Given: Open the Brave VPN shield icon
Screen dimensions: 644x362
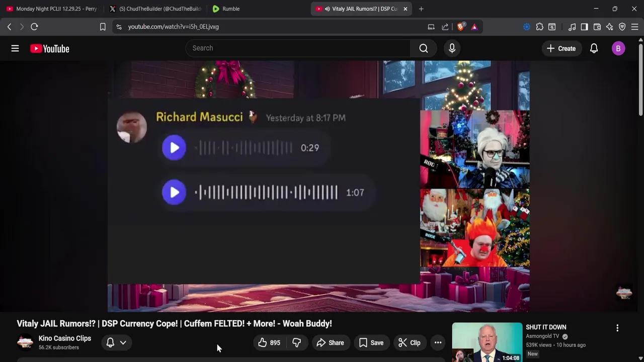Looking at the screenshot, I should (622, 27).
